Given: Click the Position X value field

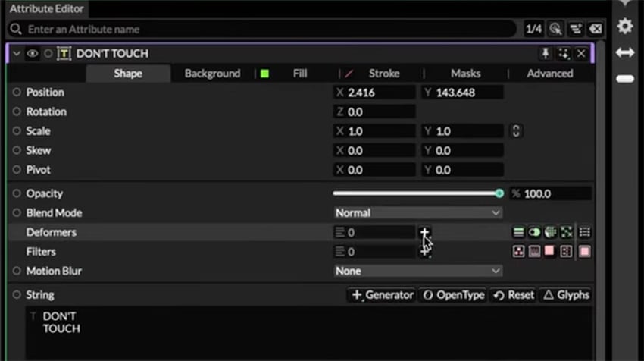Looking at the screenshot, I should point(374,92).
